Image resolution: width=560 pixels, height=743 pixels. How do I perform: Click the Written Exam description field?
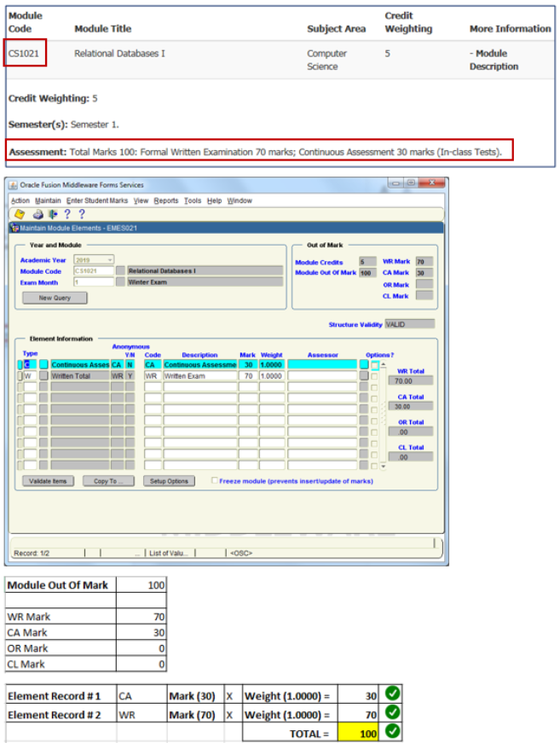199,376
